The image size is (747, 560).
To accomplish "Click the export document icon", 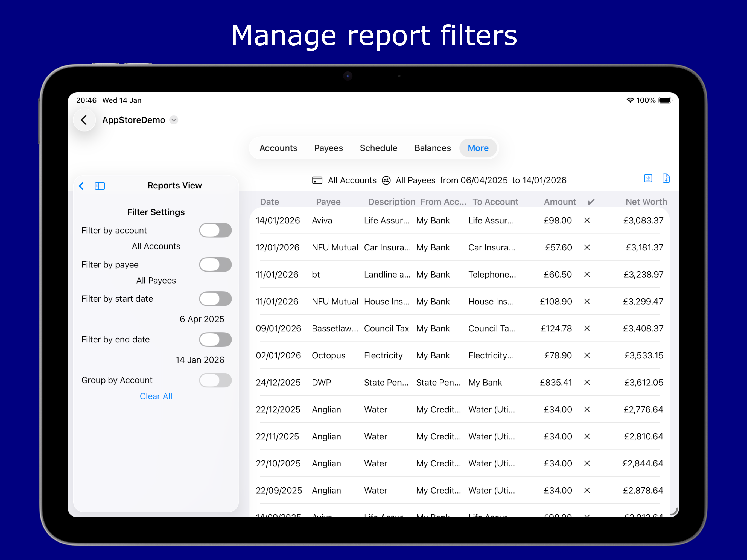I will [x=666, y=178].
